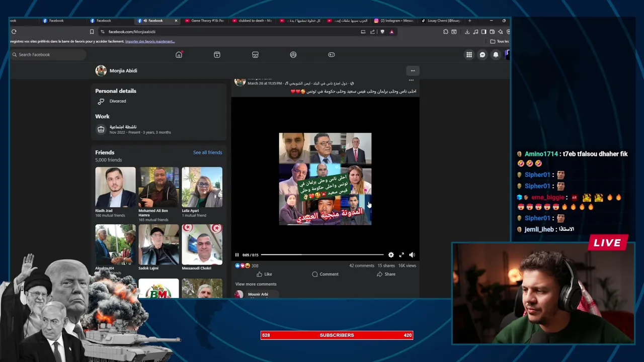Screen dimensions: 644x362
Task: Open profile options three-dot menu
Action: [x=413, y=70]
